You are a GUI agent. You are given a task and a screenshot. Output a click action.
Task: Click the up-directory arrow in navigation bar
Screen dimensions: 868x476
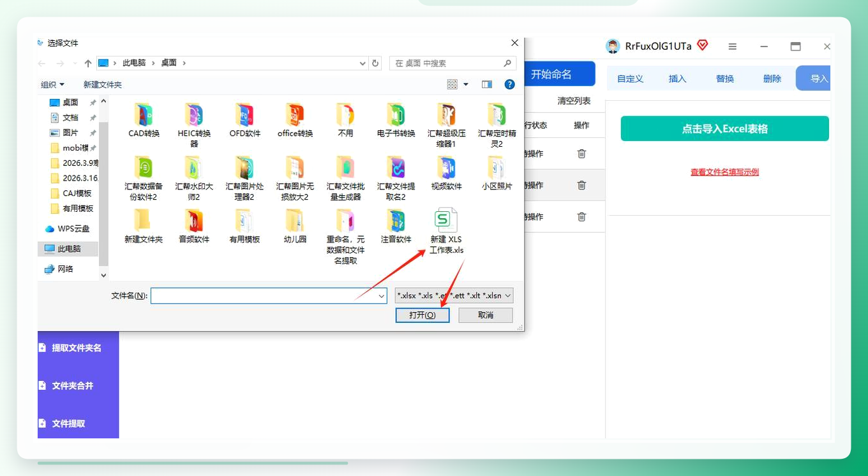pyautogui.click(x=87, y=63)
